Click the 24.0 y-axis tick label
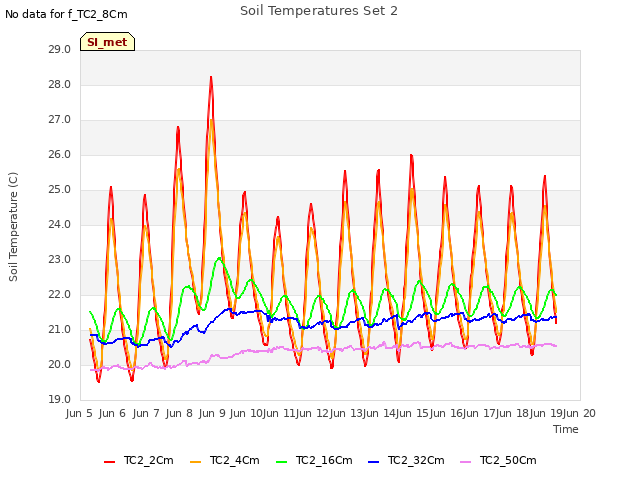 pyautogui.click(x=60, y=225)
